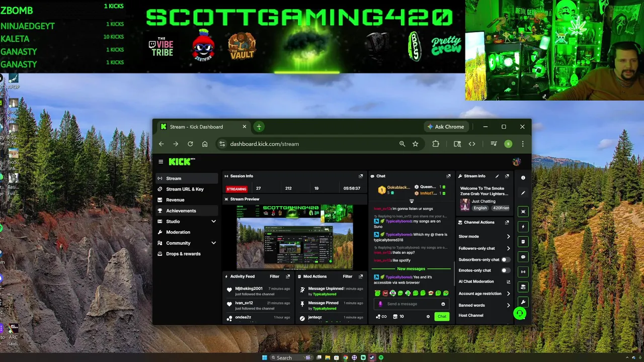
Task: Click Mjtheking2001 follower entry in Activity Feed
Action: tap(258, 291)
